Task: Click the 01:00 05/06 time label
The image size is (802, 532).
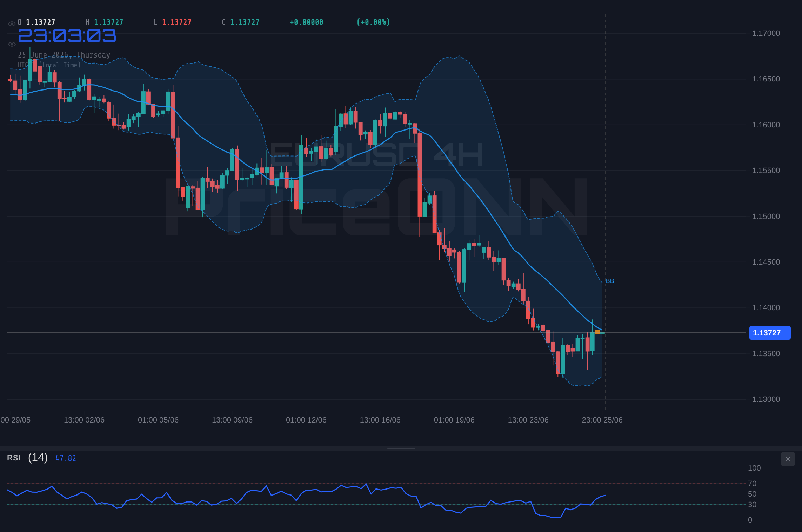Action: click(158, 420)
